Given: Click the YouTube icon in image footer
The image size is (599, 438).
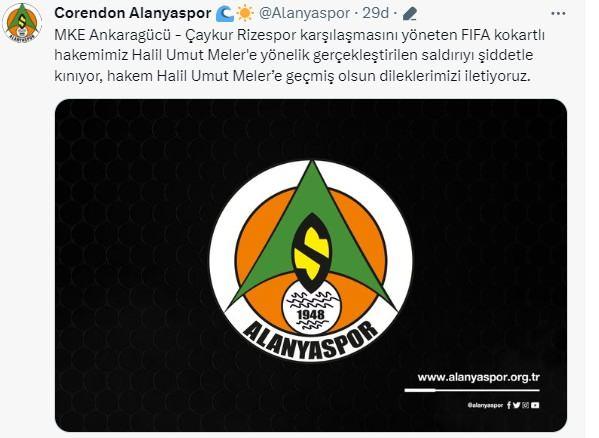Looking at the screenshot, I should point(535,405).
